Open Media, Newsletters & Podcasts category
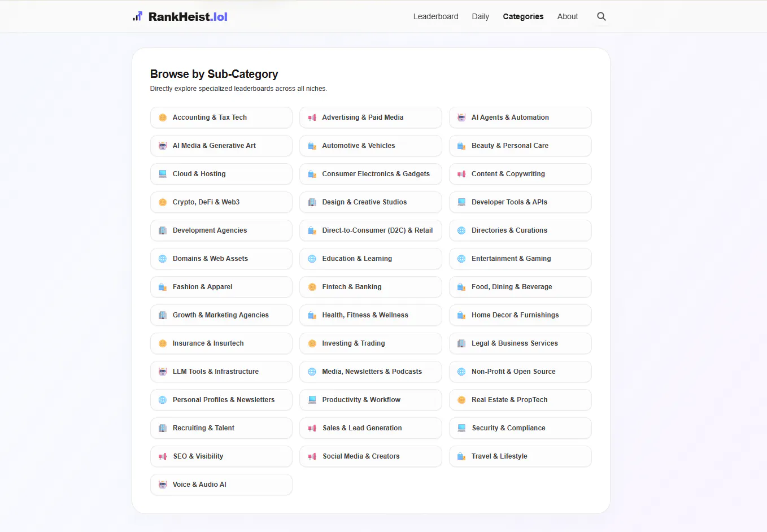The height and width of the screenshot is (532, 767). click(x=371, y=372)
